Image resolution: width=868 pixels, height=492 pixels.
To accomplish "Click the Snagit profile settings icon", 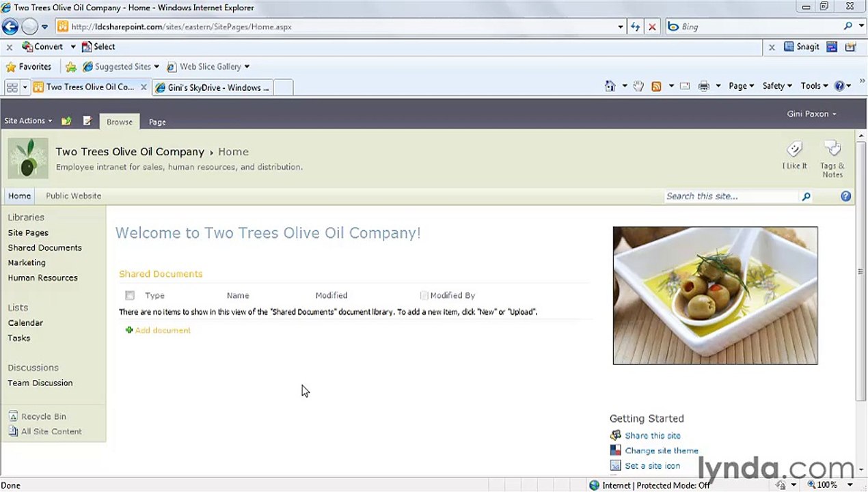I will tap(850, 46).
